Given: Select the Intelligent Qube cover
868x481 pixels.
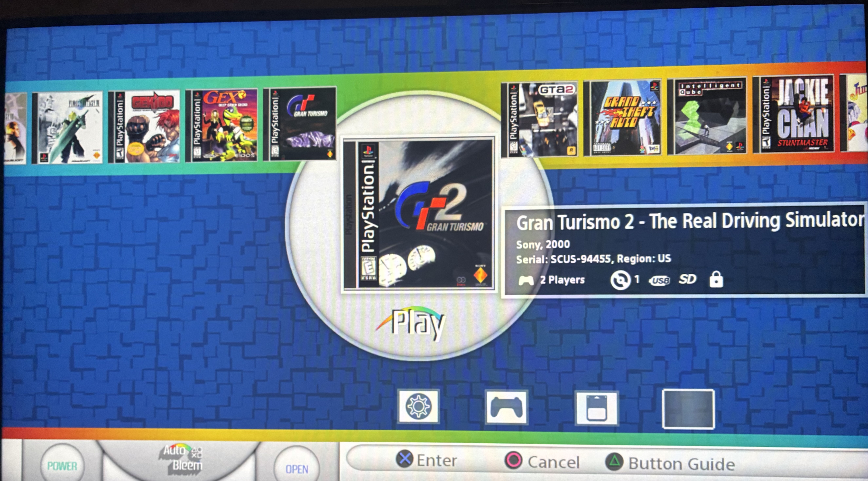Looking at the screenshot, I should tap(707, 117).
